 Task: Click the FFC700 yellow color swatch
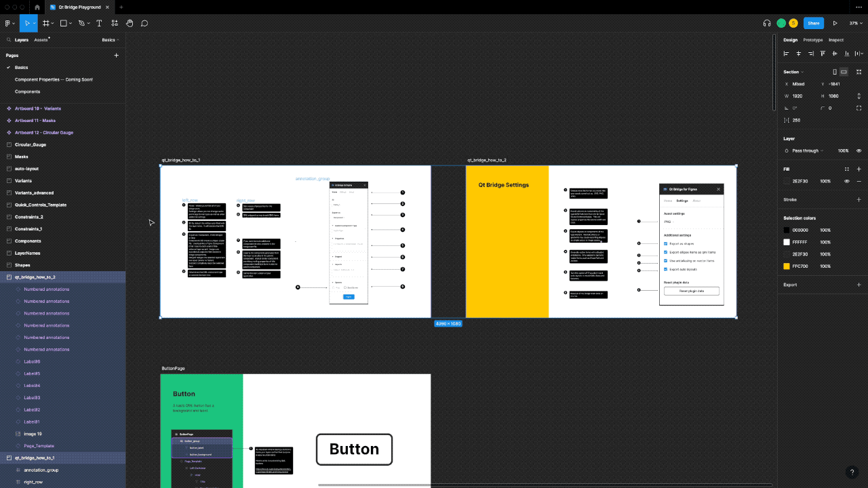[787, 266]
